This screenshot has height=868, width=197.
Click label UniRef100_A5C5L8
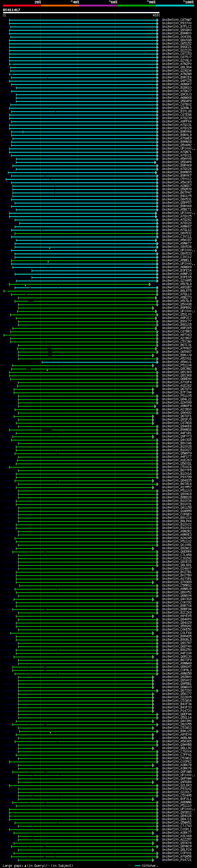click(x=177, y=284)
